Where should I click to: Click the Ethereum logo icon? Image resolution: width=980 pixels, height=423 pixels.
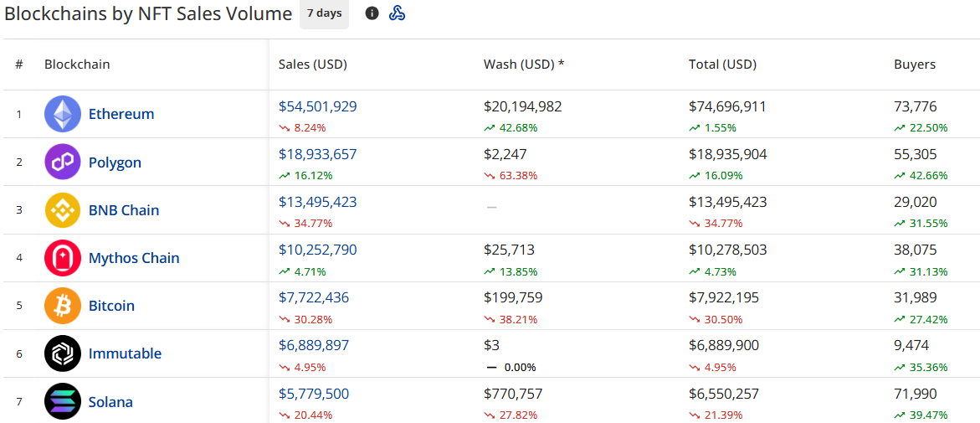coord(63,114)
